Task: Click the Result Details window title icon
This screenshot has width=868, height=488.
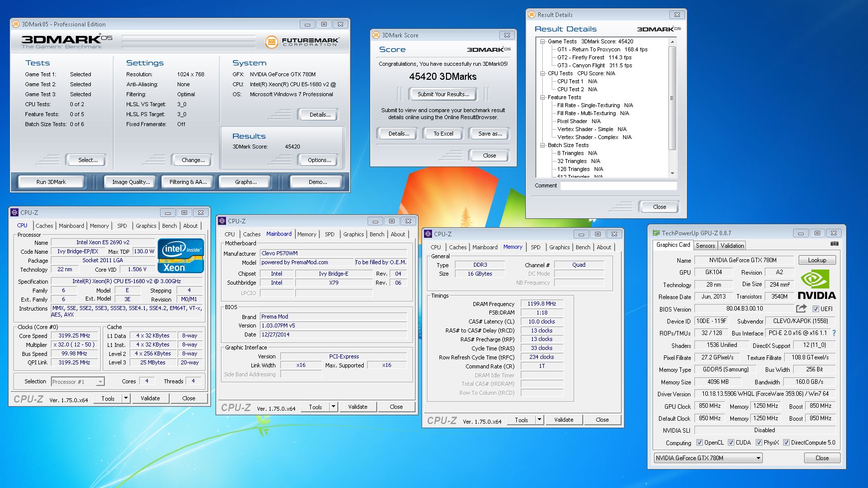Action: [x=532, y=15]
